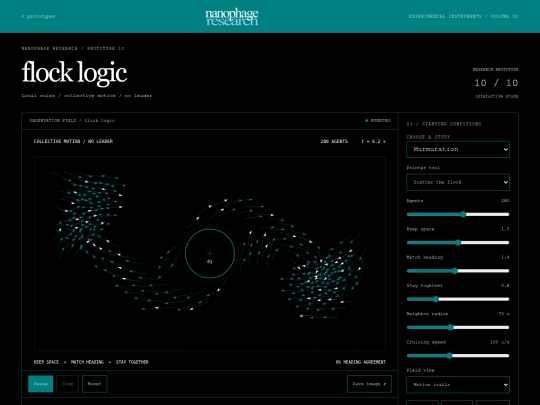
Task: Adjust the Cruising speed slider
Action: (x=458, y=355)
